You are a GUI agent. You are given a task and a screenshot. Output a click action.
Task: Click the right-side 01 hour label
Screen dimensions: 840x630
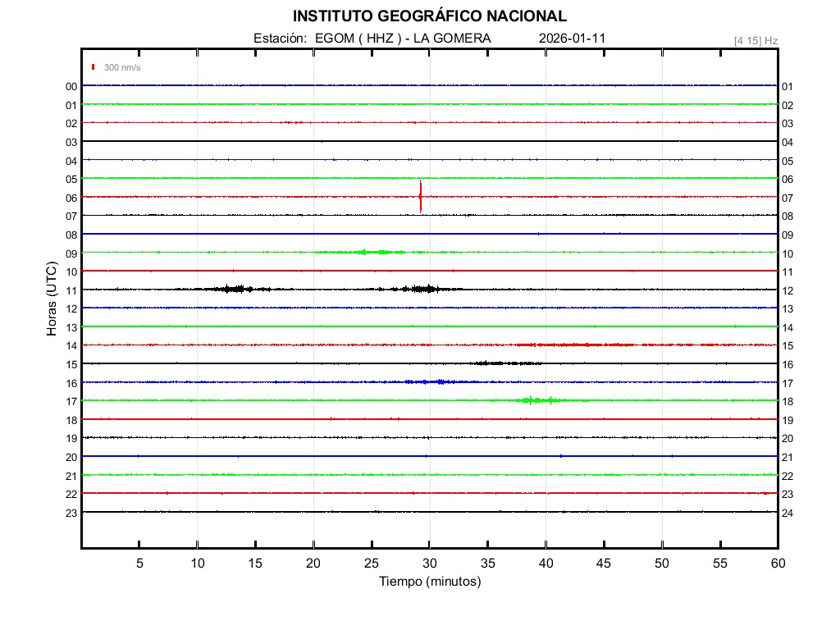point(787,86)
